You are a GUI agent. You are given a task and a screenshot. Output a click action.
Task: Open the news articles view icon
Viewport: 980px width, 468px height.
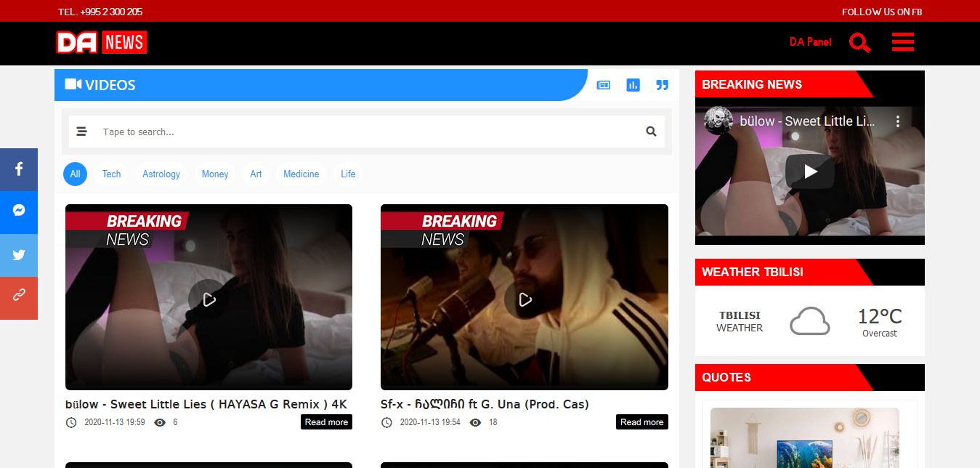603,85
